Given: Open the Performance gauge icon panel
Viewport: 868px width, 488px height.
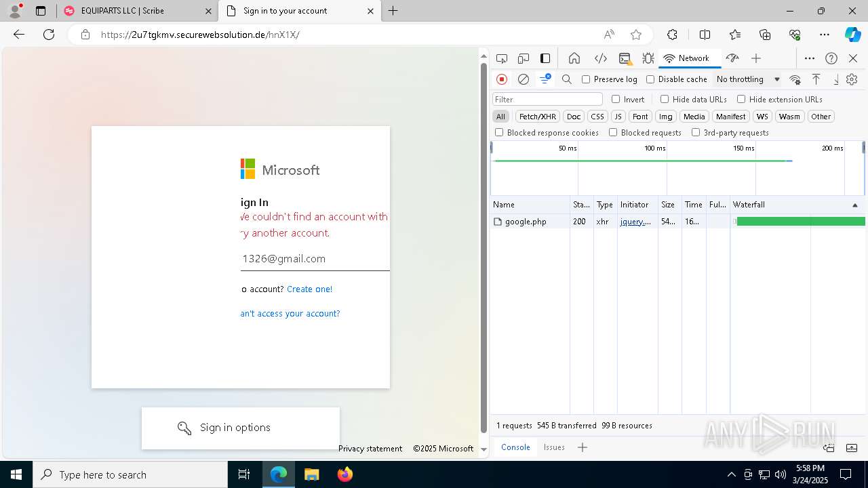Looking at the screenshot, I should pyautogui.click(x=732, y=58).
